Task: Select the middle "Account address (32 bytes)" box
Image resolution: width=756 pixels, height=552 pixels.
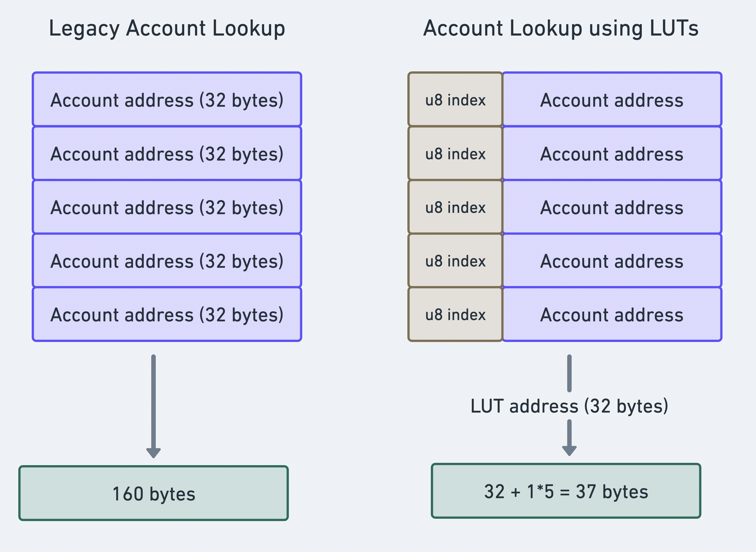Action: click(167, 207)
